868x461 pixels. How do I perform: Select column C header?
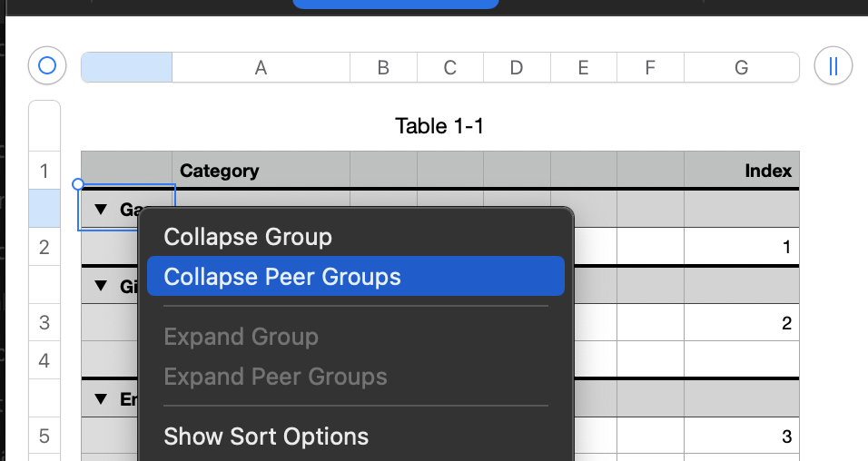[450, 67]
